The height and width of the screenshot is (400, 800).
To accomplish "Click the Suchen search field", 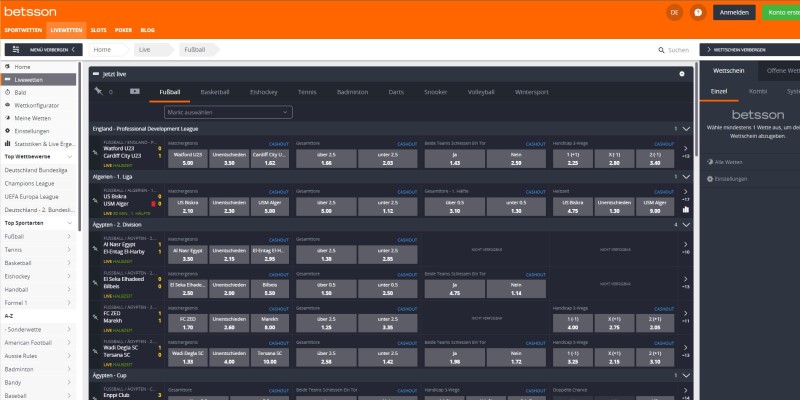I will pyautogui.click(x=679, y=50).
